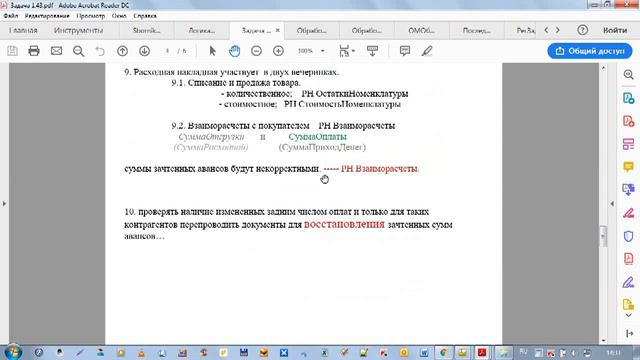
Task: Activate the Selection arrow tool
Action: [212, 51]
